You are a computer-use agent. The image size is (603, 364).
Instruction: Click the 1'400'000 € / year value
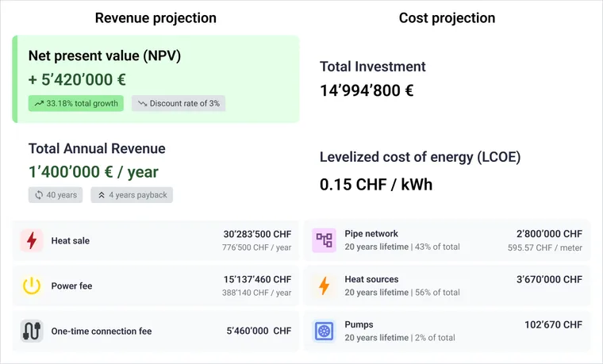[x=94, y=172]
